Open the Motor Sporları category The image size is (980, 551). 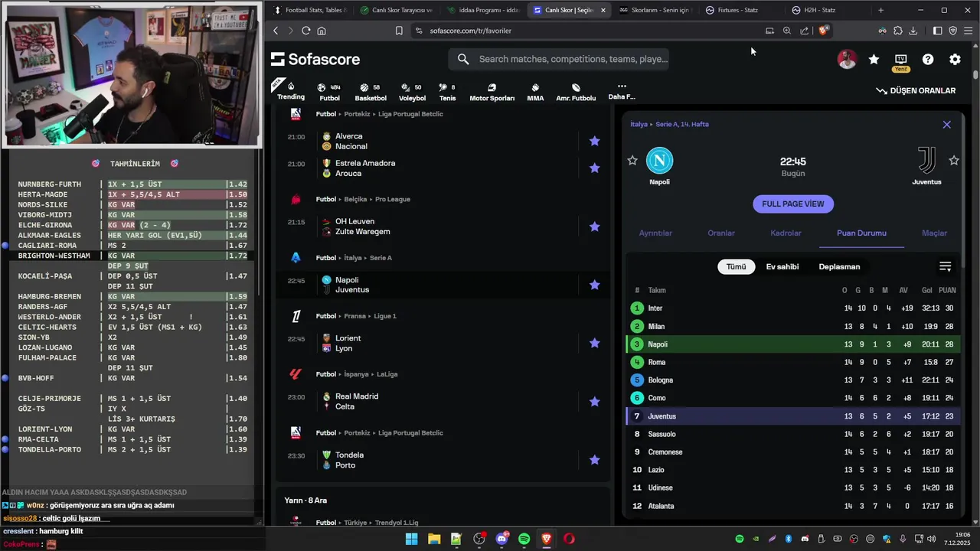click(492, 92)
